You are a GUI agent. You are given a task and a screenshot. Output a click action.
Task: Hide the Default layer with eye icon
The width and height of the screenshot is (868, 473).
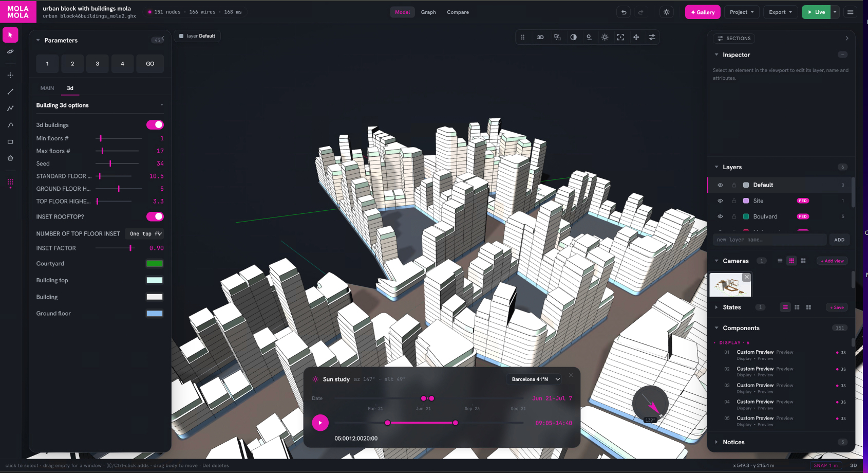pos(720,185)
